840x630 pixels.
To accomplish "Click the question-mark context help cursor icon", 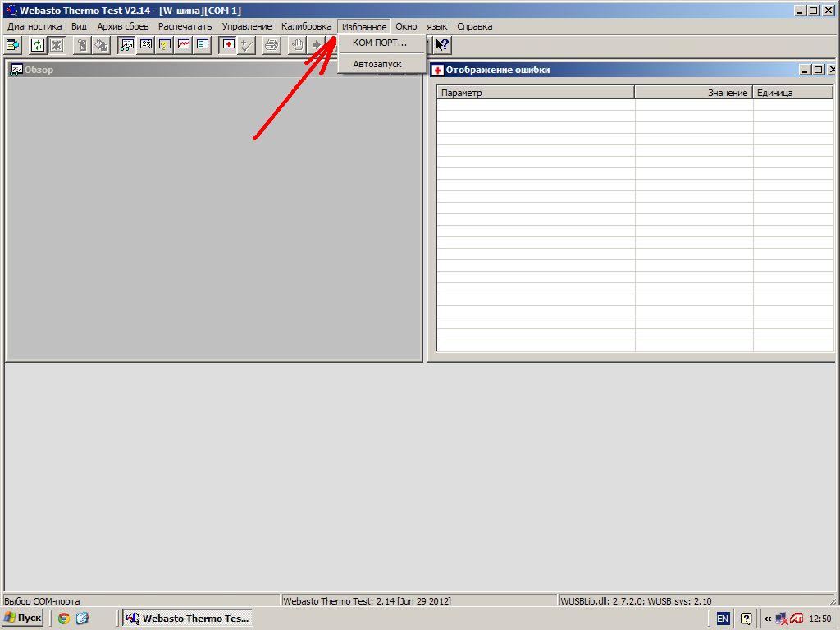I will (442, 45).
